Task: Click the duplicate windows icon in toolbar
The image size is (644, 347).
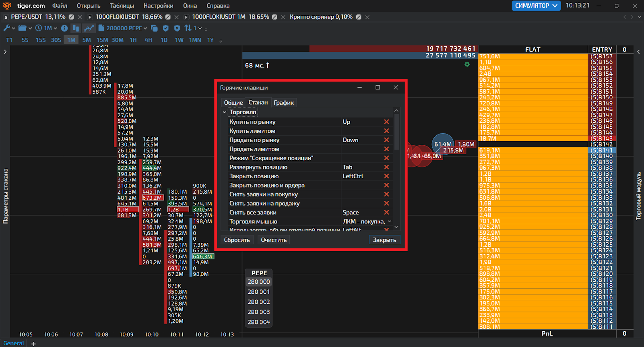Action: pyautogui.click(x=154, y=28)
